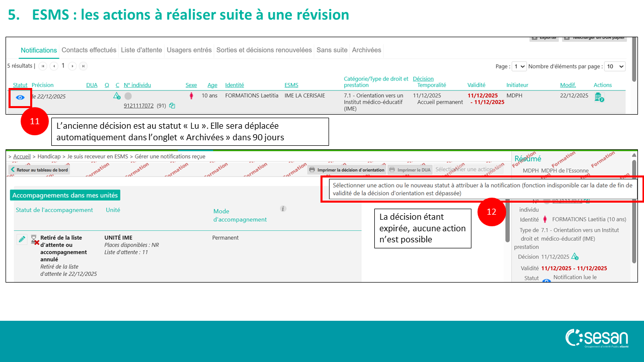The height and width of the screenshot is (362, 644).
Task: Click the info icon near Mode d'accompagnement
Action: tap(283, 209)
